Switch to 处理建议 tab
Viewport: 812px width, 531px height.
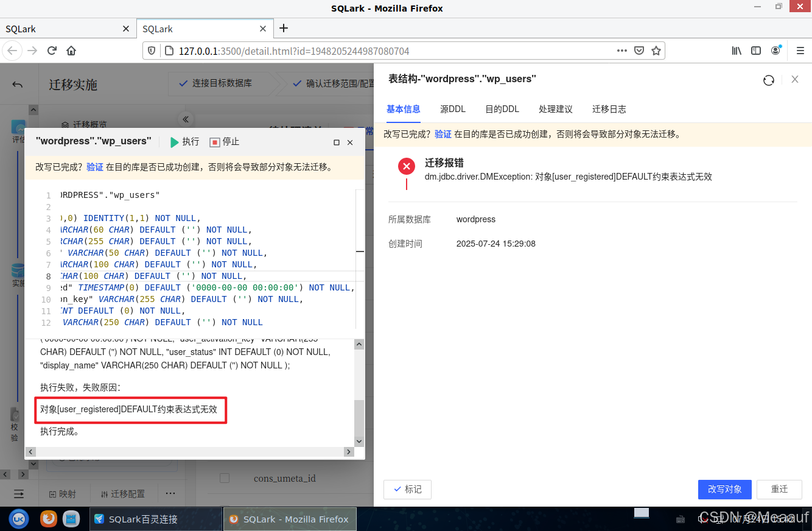[x=556, y=109]
